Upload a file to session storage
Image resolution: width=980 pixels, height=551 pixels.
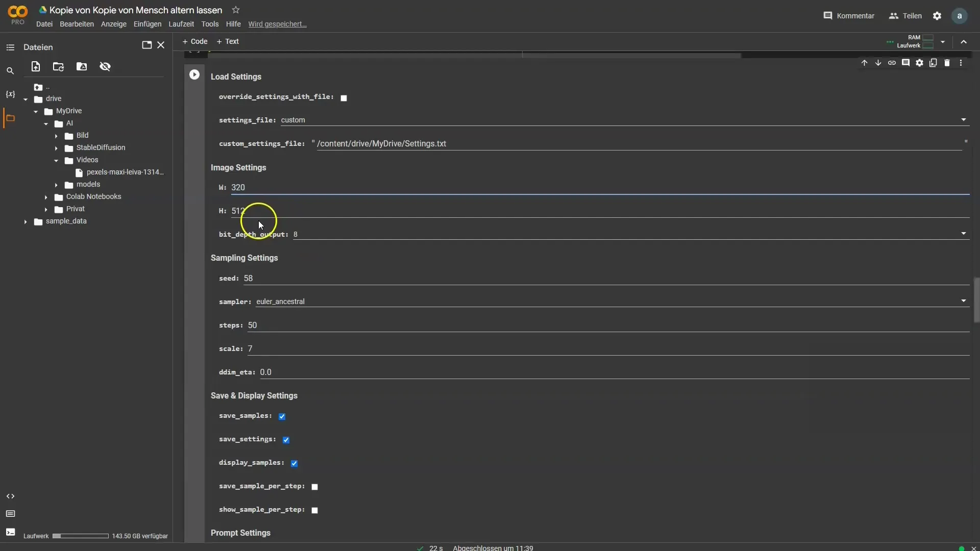click(x=36, y=66)
